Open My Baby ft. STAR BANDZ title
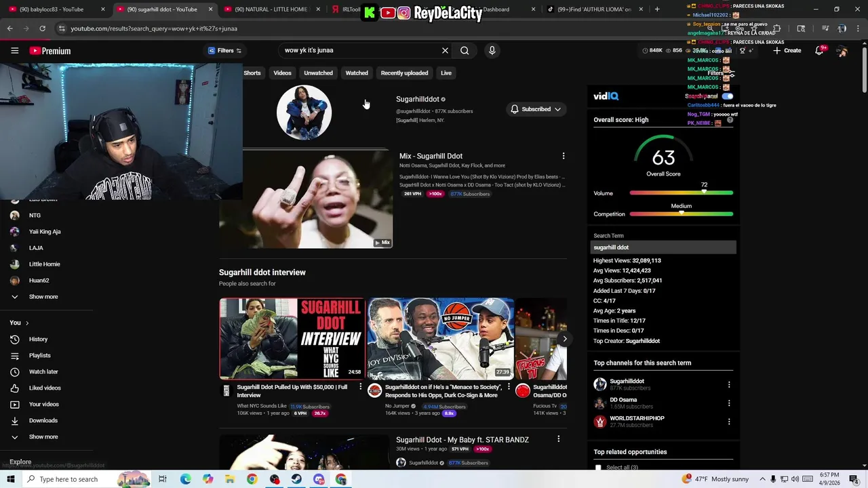Viewport: 868px width, 488px height. pyautogui.click(x=462, y=440)
